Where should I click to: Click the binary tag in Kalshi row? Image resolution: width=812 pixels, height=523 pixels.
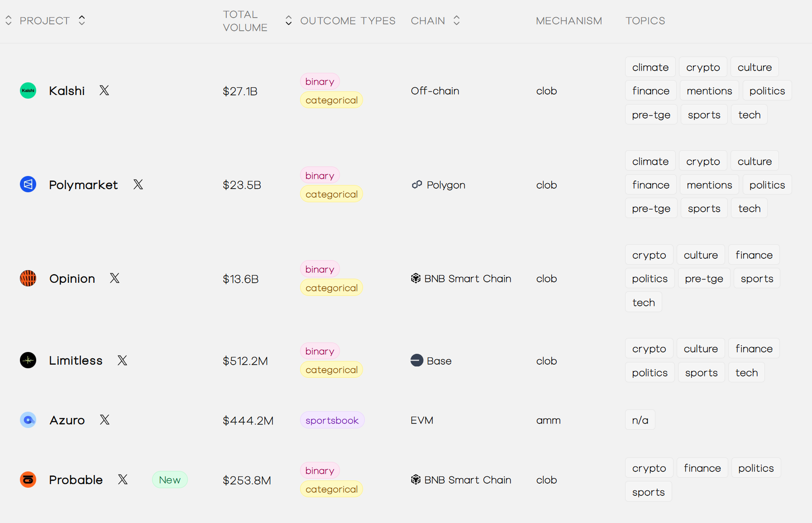tap(320, 81)
